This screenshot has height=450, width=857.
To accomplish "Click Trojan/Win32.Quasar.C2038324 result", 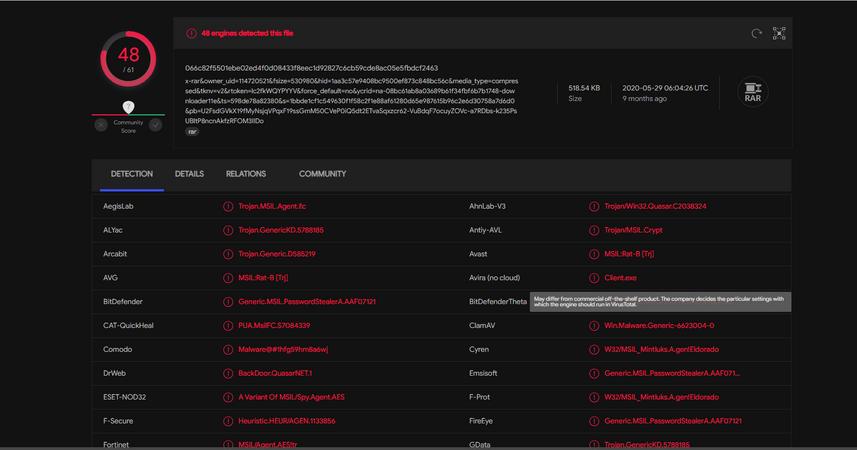I will coord(655,207).
